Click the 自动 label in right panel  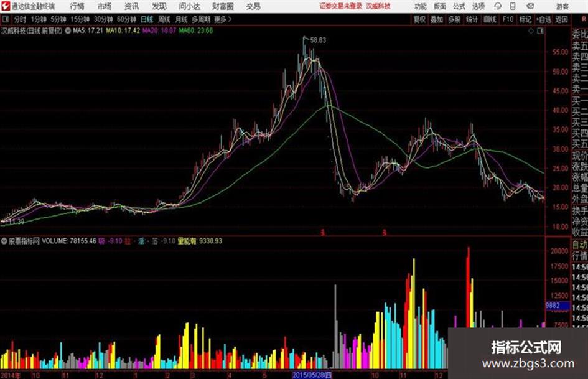(x=580, y=245)
